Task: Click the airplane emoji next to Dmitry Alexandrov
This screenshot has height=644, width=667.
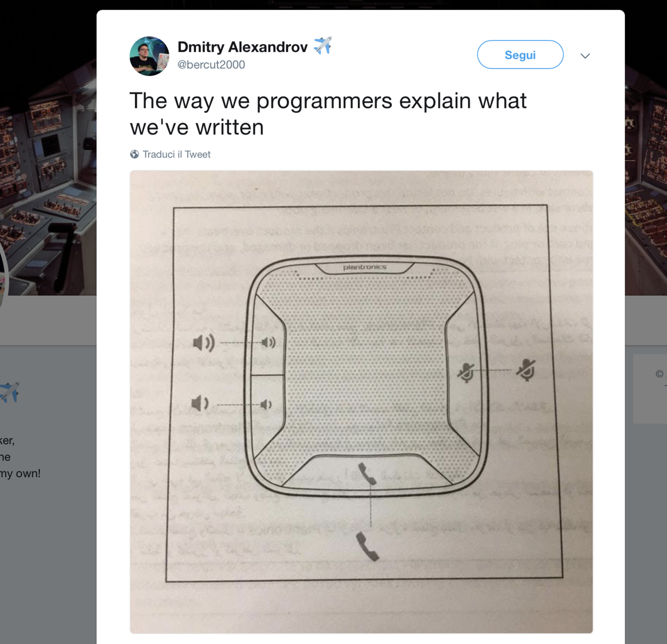Action: tap(323, 46)
